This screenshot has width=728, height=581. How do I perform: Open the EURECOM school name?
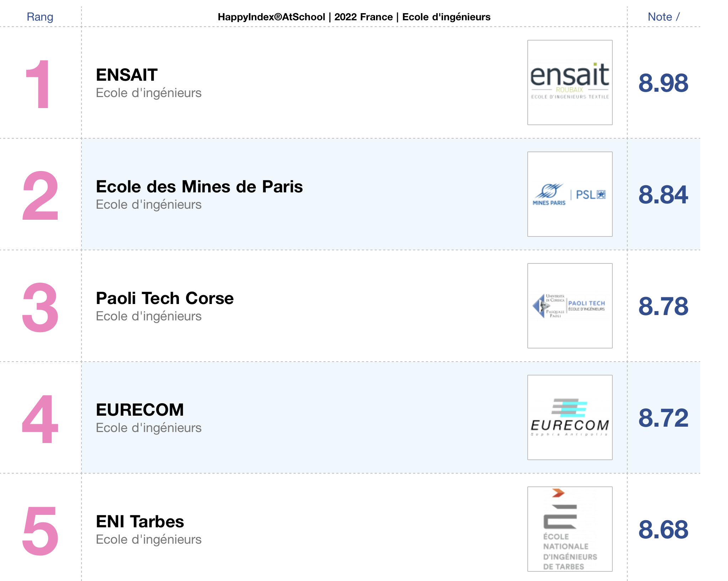point(140,410)
